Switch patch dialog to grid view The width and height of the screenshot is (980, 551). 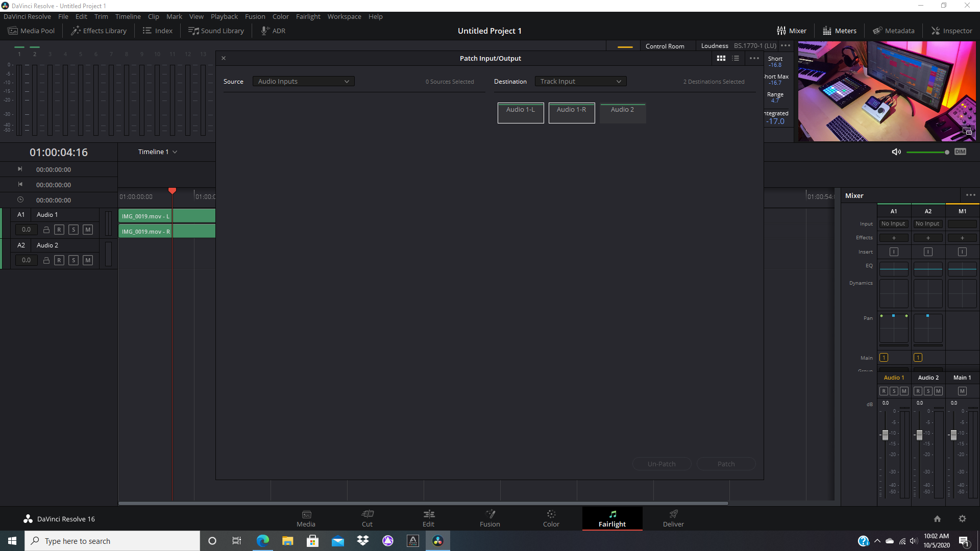(x=721, y=58)
